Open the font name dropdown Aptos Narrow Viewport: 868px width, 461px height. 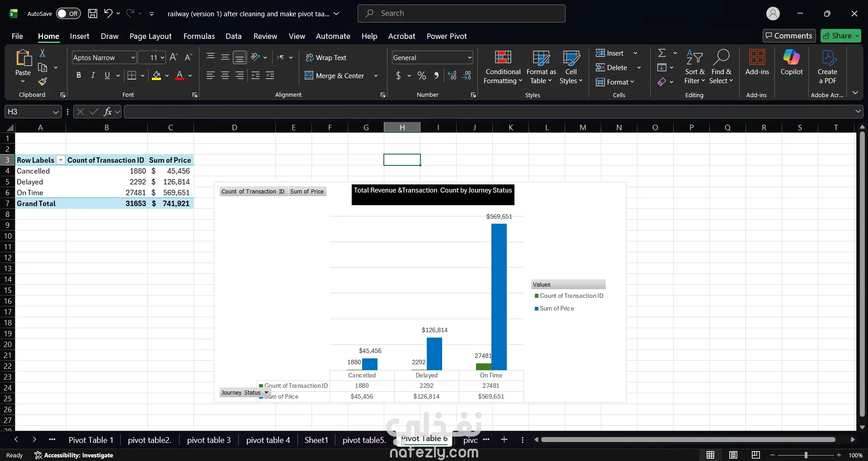[x=133, y=57]
